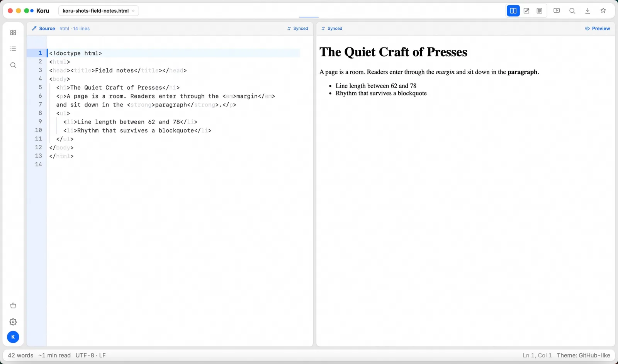This screenshot has height=364, width=618.
Task: Download or export the document
Action: pyautogui.click(x=588, y=11)
